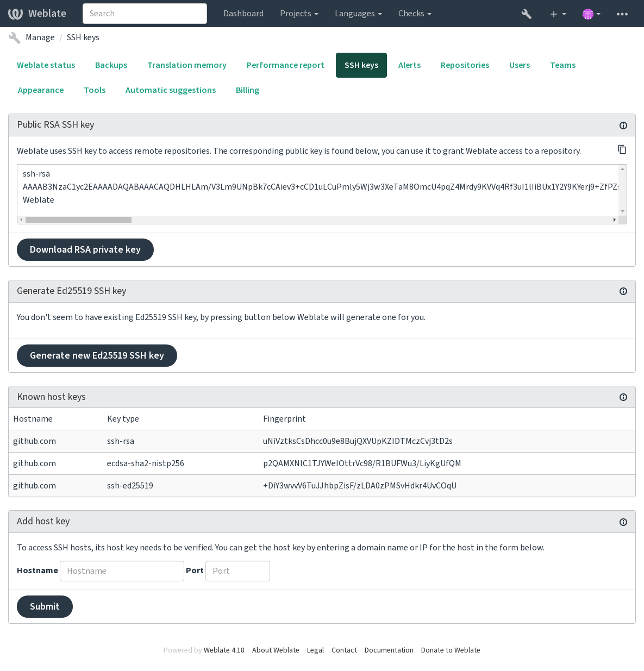Viewport: 644px width, 671px height.
Task: Open the wrench management icon in navbar
Action: point(526,14)
